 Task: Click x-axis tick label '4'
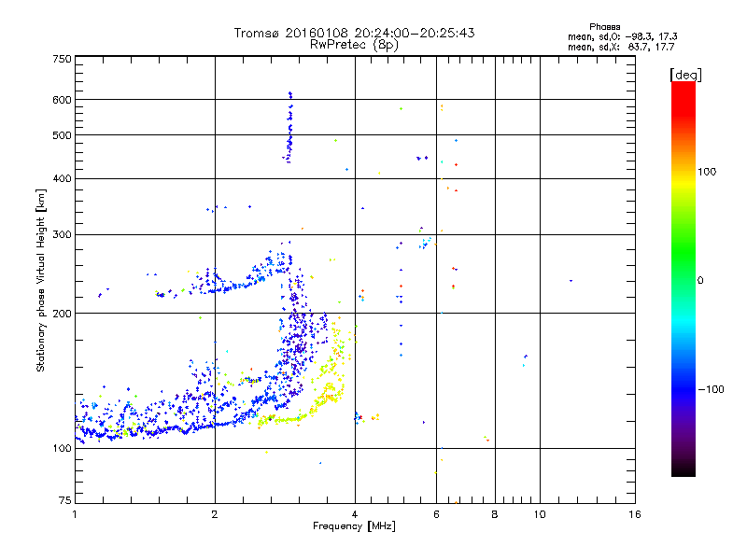click(x=355, y=514)
